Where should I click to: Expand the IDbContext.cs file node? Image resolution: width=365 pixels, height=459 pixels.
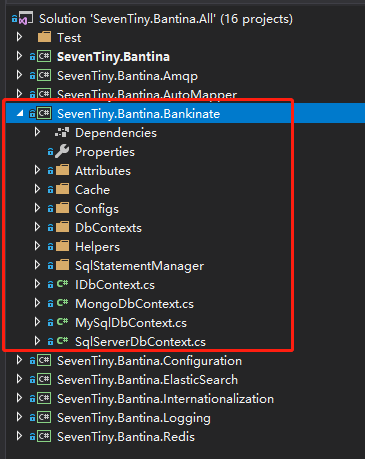click(37, 284)
